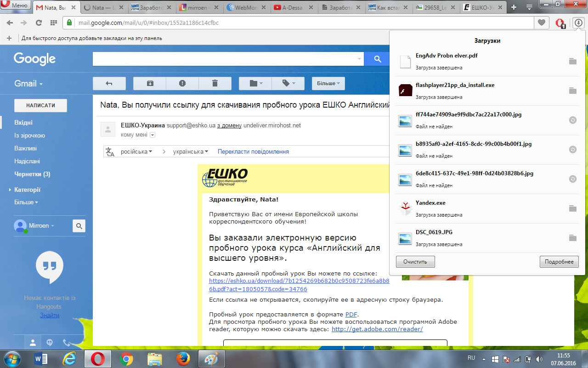Screen dimensions: 588x368
Task: Open folder for flashplayer21pp_da_install.exe download
Action: [x=572, y=91]
